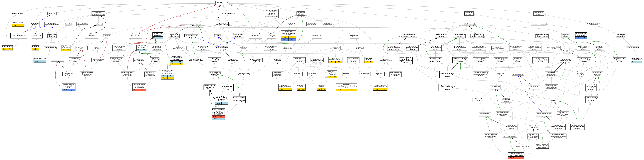Select the 'developmental process' node
Screen dimensions: 644x160
click(538, 14)
